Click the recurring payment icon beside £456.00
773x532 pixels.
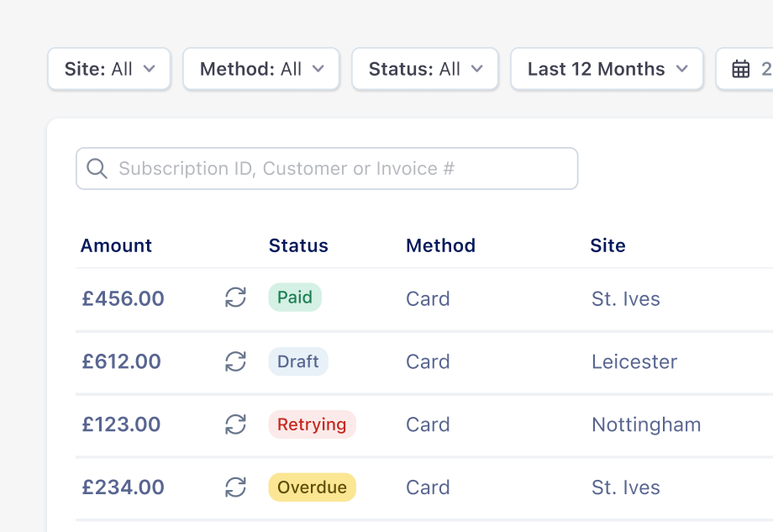point(234,298)
